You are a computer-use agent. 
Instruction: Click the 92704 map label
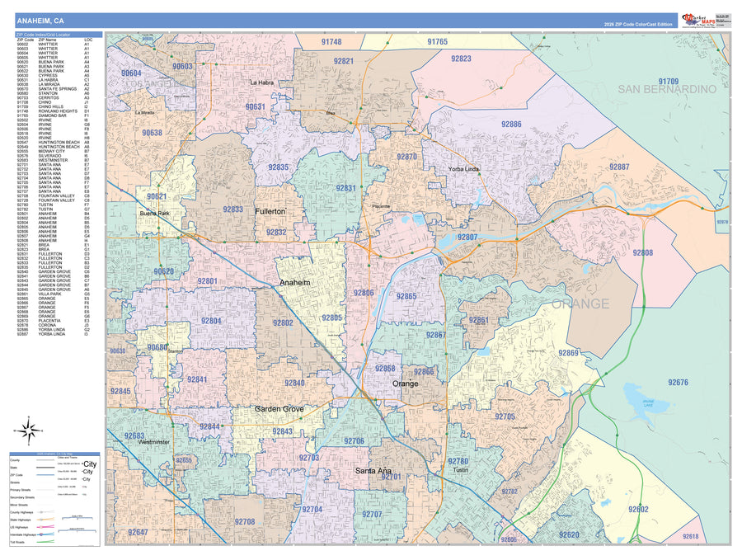(x=312, y=510)
